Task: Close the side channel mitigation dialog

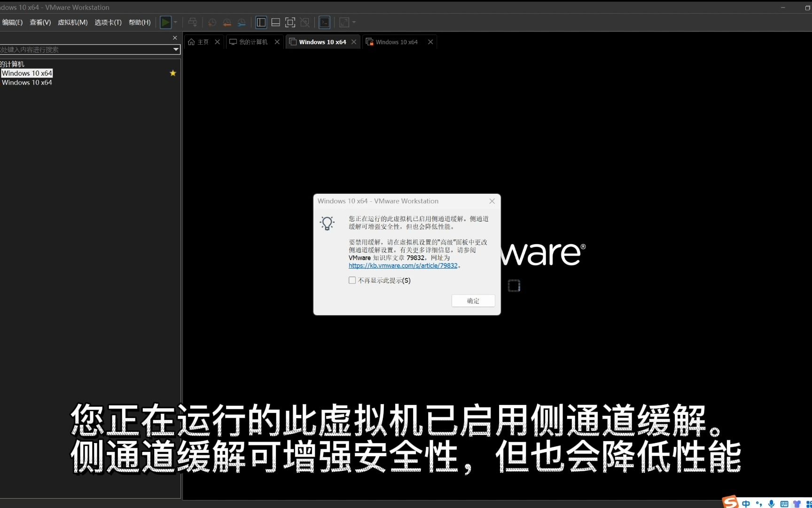Action: pos(492,201)
